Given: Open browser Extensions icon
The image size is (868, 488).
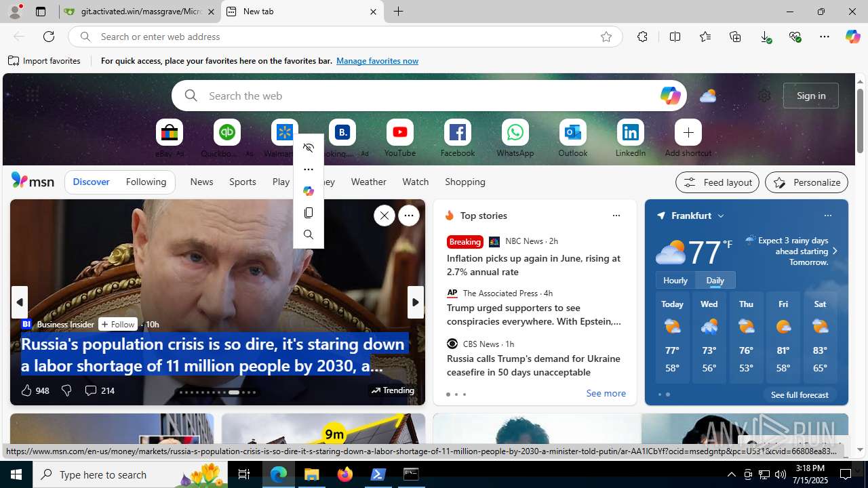Looking at the screenshot, I should coord(642,37).
